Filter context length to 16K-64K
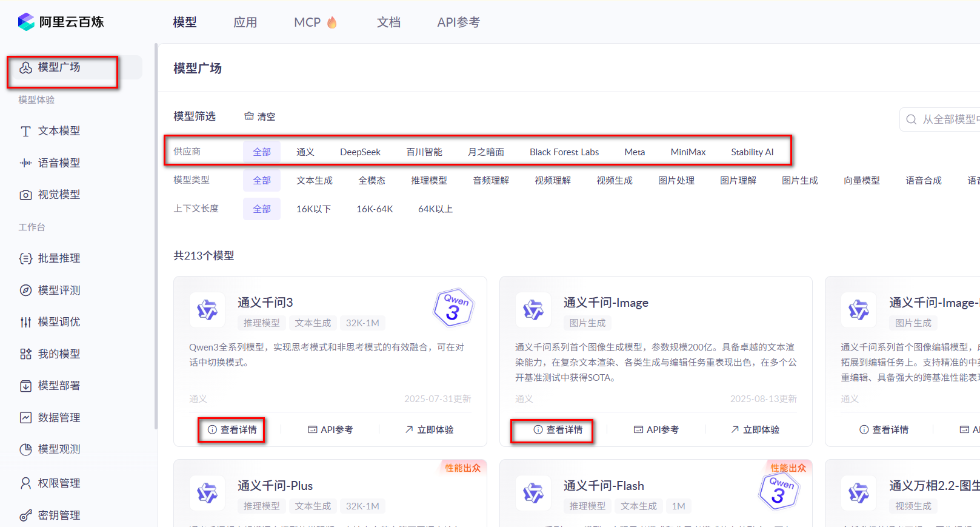The height and width of the screenshot is (527, 980). click(375, 209)
